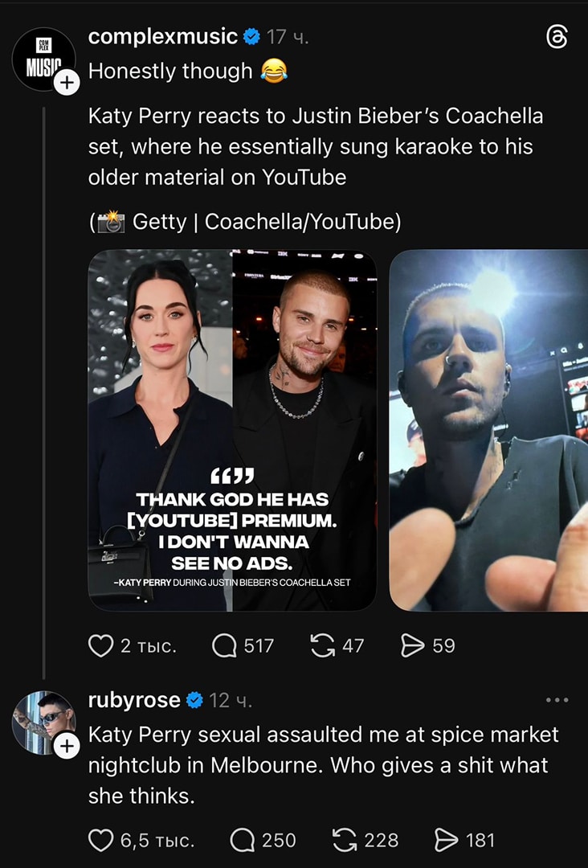Image resolution: width=588 pixels, height=868 pixels.
Task: Open the complexmusic profile name
Action: tap(163, 36)
